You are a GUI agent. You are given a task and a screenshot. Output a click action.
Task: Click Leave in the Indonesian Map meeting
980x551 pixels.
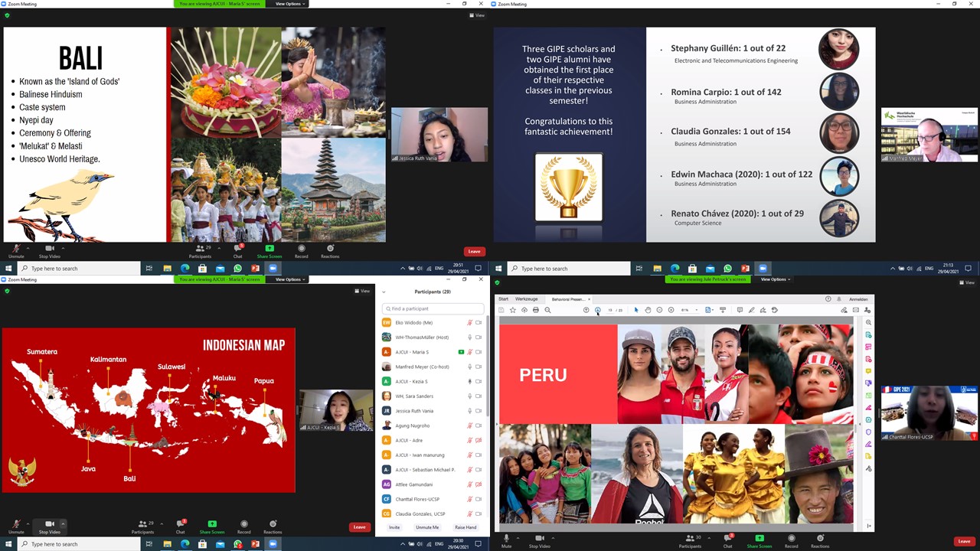359,527
